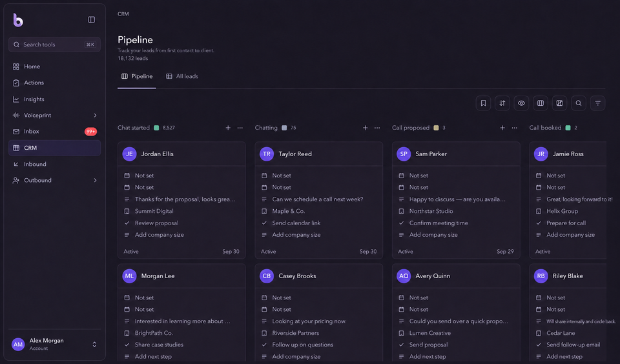The width and height of the screenshot is (620, 364).
Task: Add a lead to Call proposed column
Action: tap(502, 128)
